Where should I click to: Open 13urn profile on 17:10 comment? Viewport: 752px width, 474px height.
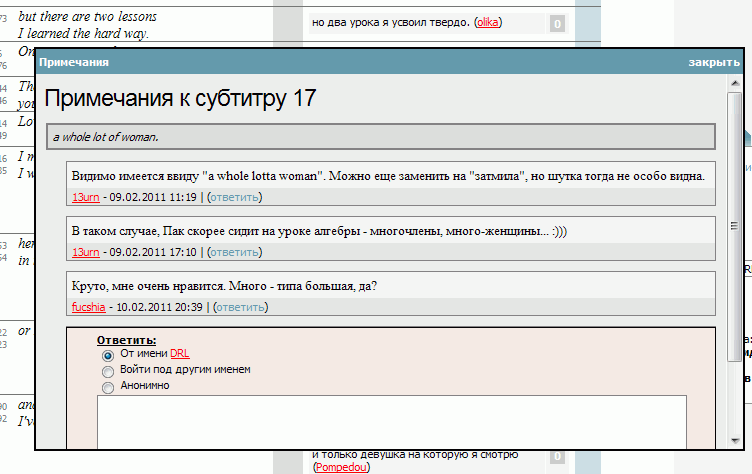(85, 252)
